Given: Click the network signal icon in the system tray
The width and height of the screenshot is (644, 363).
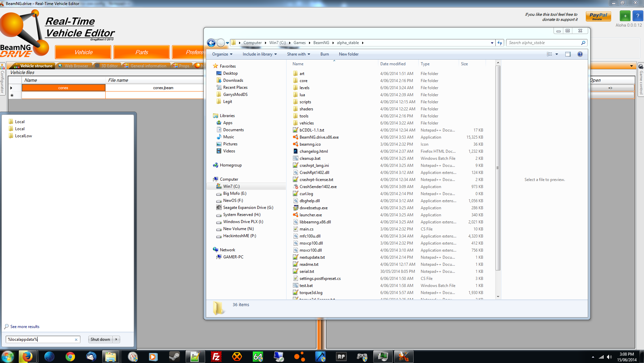Looking at the screenshot, I should coord(601,357).
